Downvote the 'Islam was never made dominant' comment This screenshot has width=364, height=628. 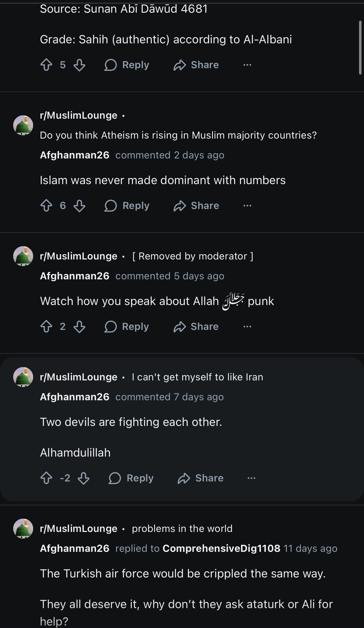79,206
